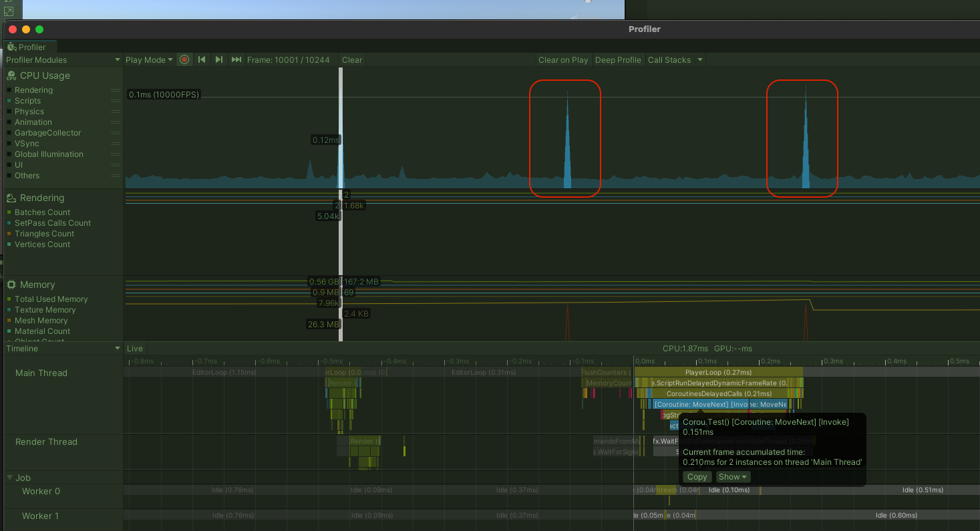Toggle Batches Count in Rendering
Viewport: 980px width, 531px height.
tap(9, 212)
